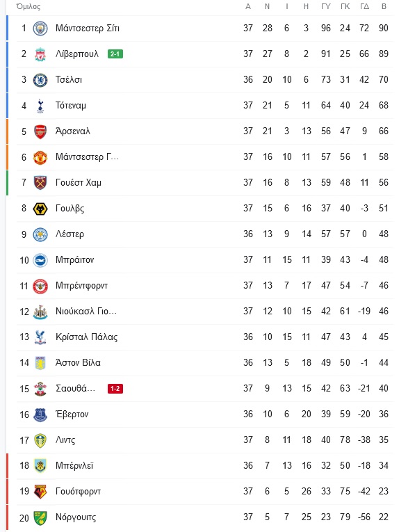This screenshot has height=532, width=399.
Task: Open the red 1-2 live score badge
Action: point(115,388)
